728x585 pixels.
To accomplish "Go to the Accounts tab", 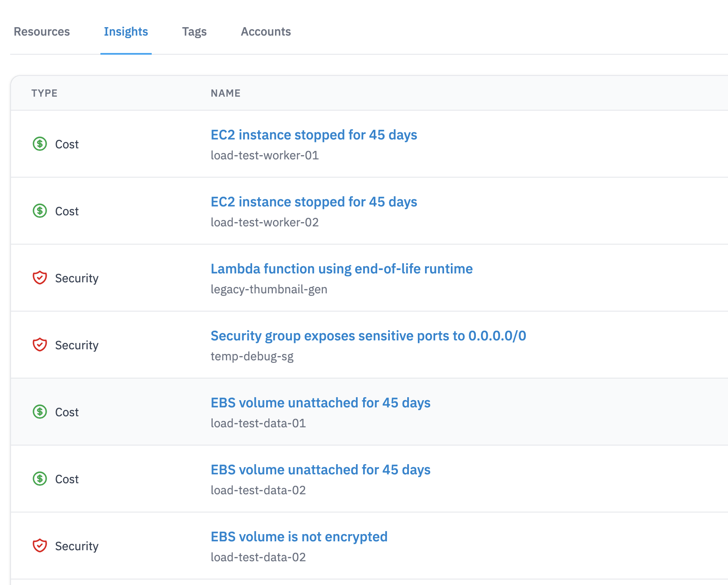I will (x=266, y=31).
